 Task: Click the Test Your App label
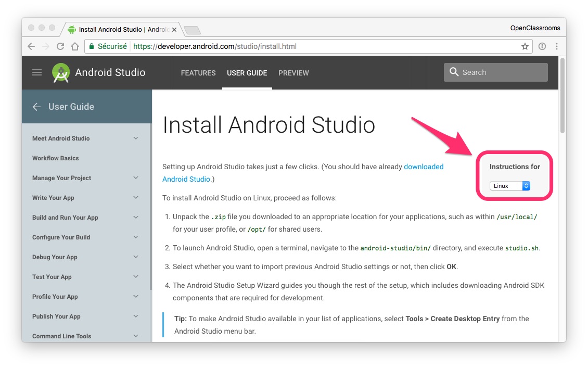click(x=52, y=277)
